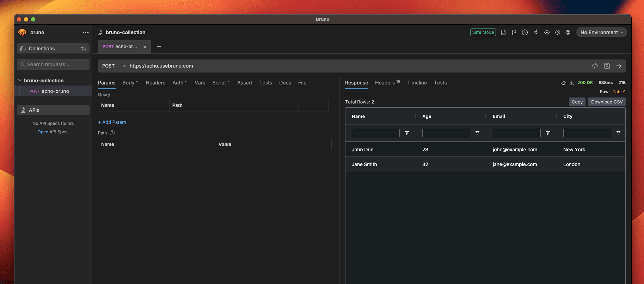Image resolution: width=644 pixels, height=284 pixels.
Task: Switch response view to Raw
Action: click(x=604, y=92)
